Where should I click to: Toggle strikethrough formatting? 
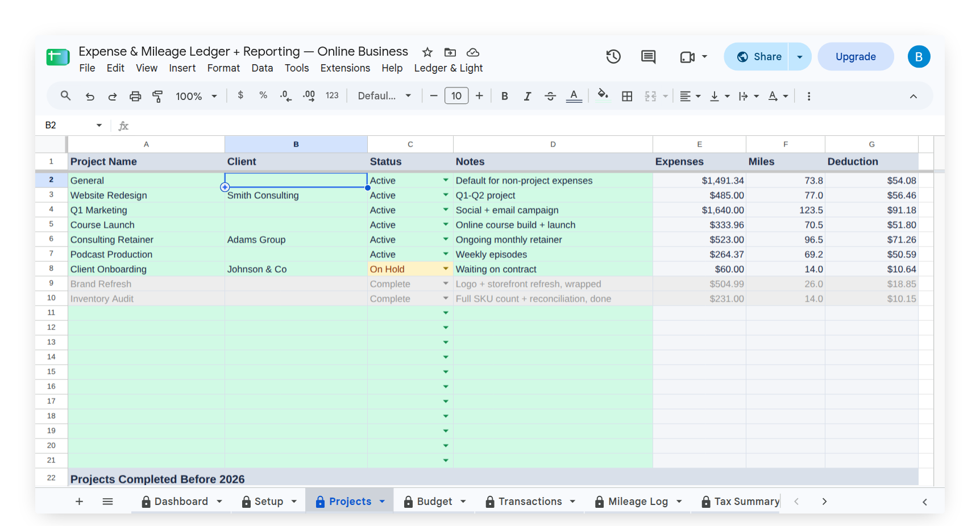coord(550,97)
